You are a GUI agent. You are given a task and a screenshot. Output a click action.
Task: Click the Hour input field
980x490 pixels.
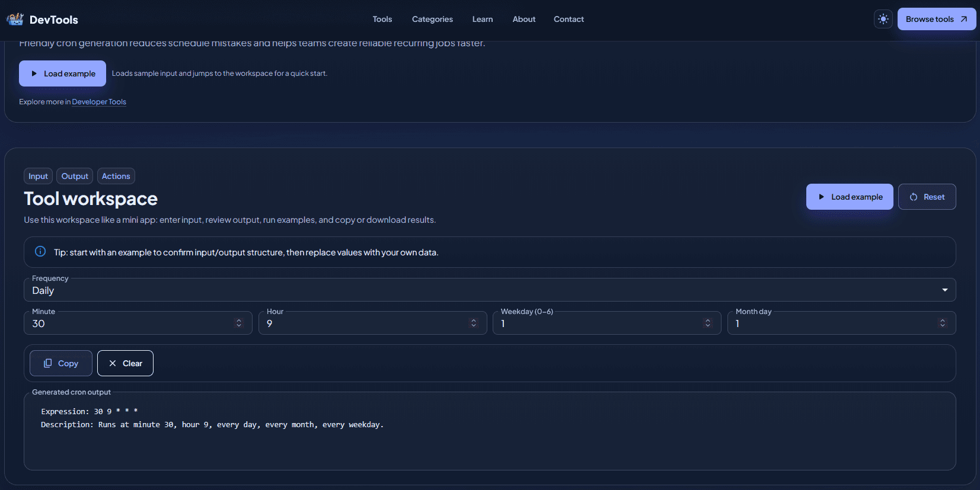[x=365, y=324]
